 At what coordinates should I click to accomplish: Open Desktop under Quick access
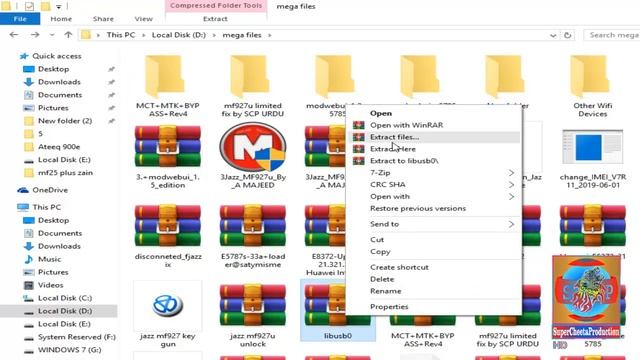coord(53,69)
